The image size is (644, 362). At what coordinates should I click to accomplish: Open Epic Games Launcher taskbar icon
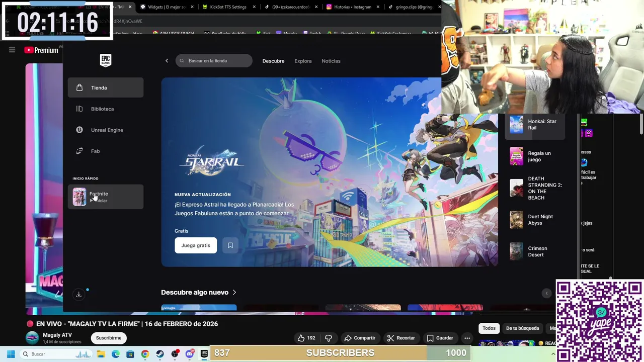click(204, 354)
